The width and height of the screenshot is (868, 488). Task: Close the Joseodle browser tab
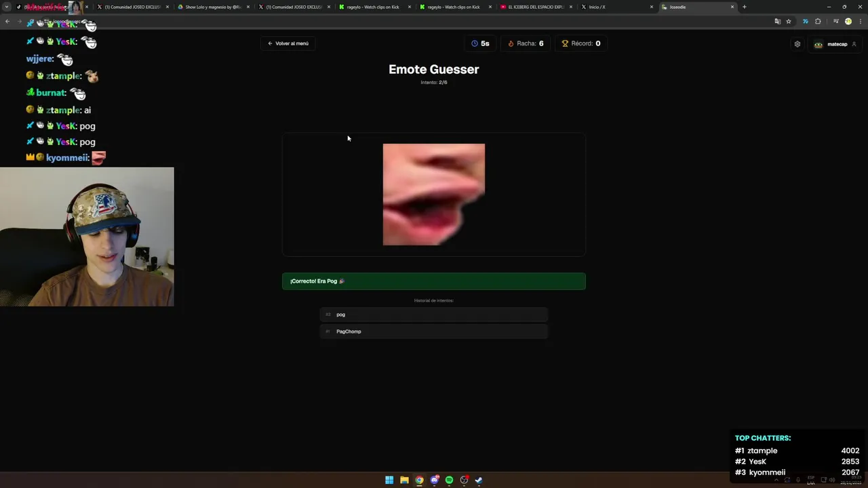(732, 7)
